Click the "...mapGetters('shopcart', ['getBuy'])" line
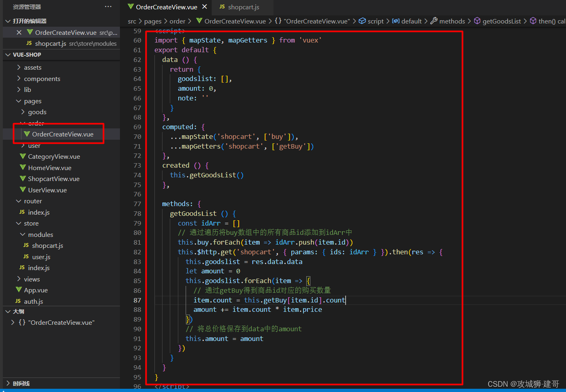 [x=242, y=146]
